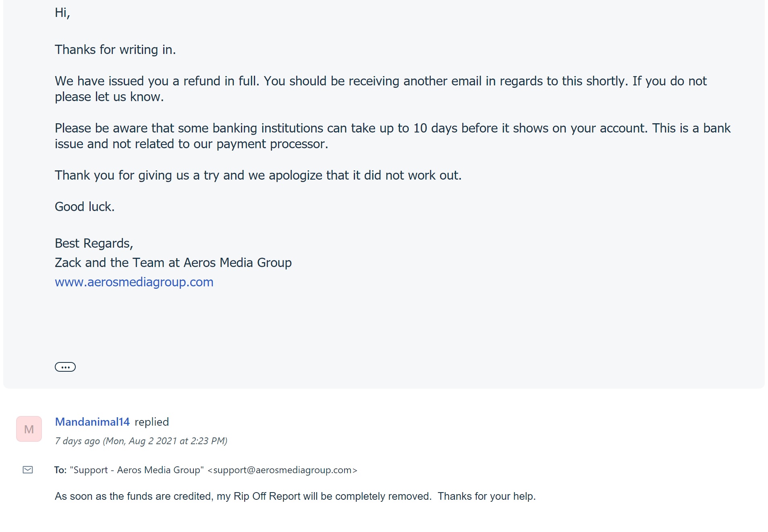Image resolution: width=768 pixels, height=532 pixels.
Task: Click the word replied next to Mandanimal14
Action: [x=152, y=422]
